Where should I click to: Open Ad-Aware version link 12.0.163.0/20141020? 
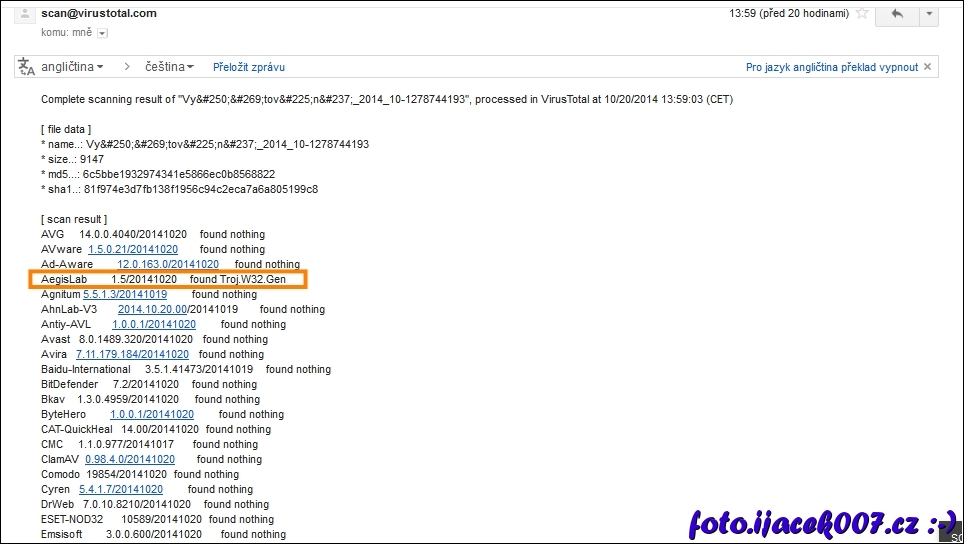(168, 264)
